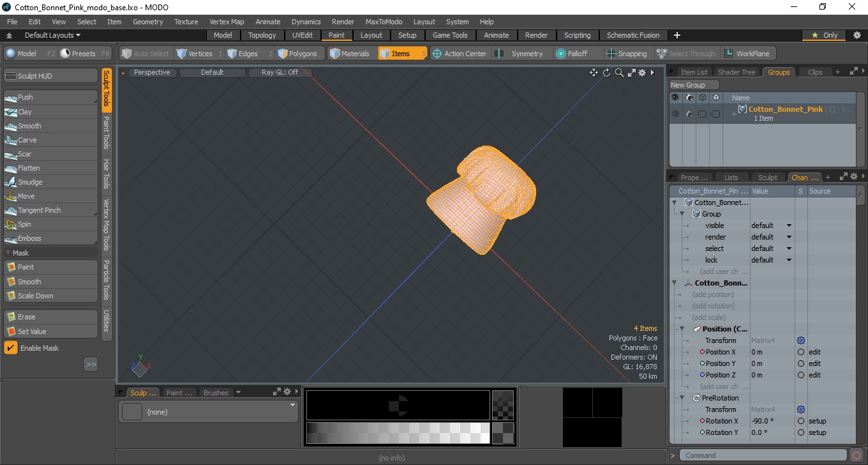Open the MaxToModo menu
This screenshot has width=868, height=465.
[384, 22]
